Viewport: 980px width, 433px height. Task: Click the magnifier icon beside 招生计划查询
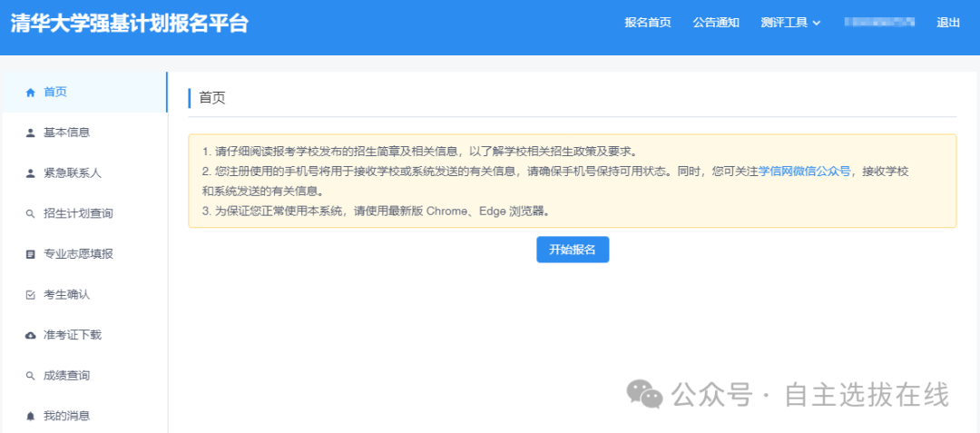point(30,214)
